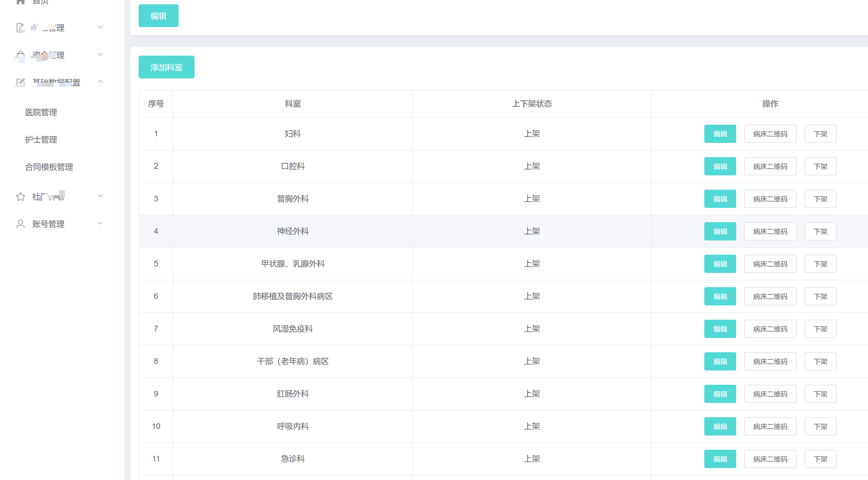Open 病床二维码 for 口腔科
Image resolution: width=868 pixels, height=480 pixels.
click(x=770, y=166)
